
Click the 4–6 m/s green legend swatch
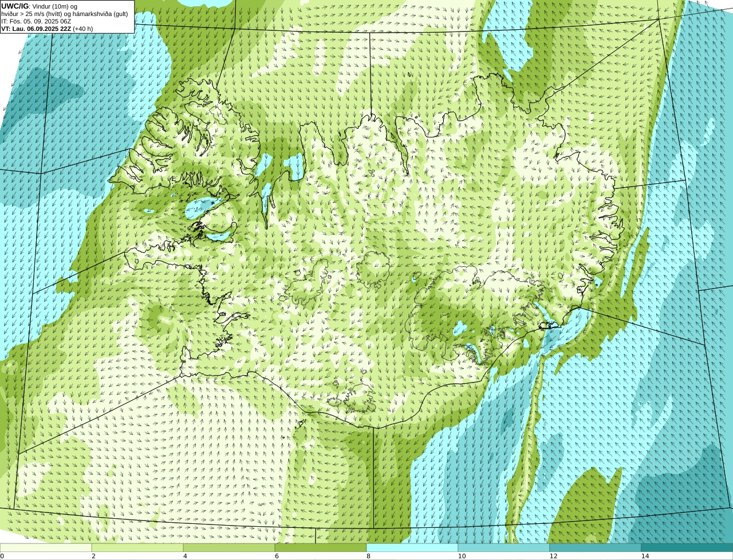pyautogui.click(x=229, y=547)
